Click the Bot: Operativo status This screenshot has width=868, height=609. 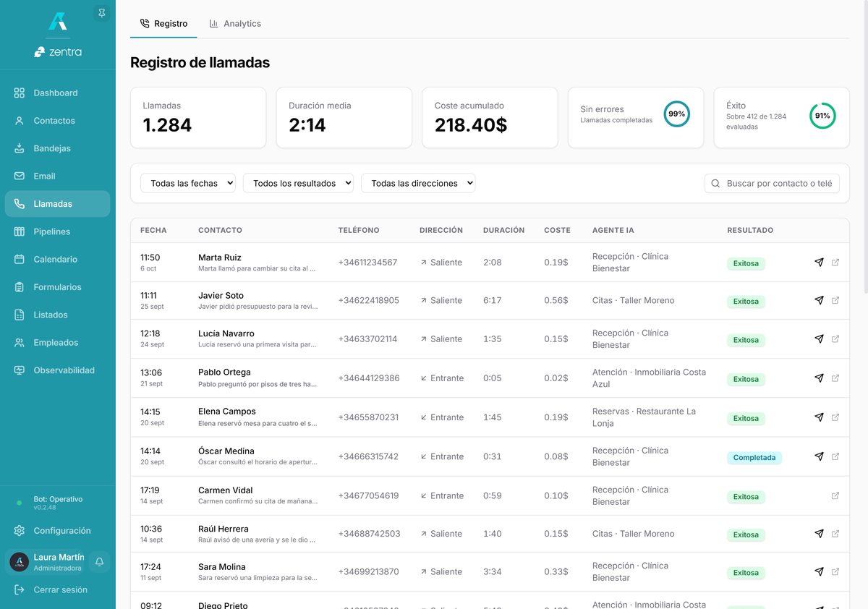point(58,503)
